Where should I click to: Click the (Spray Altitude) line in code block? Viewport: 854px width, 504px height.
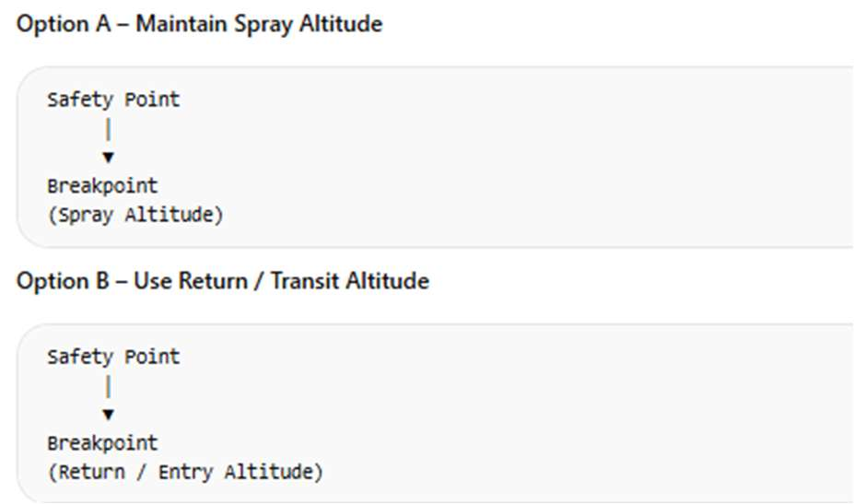(x=135, y=216)
